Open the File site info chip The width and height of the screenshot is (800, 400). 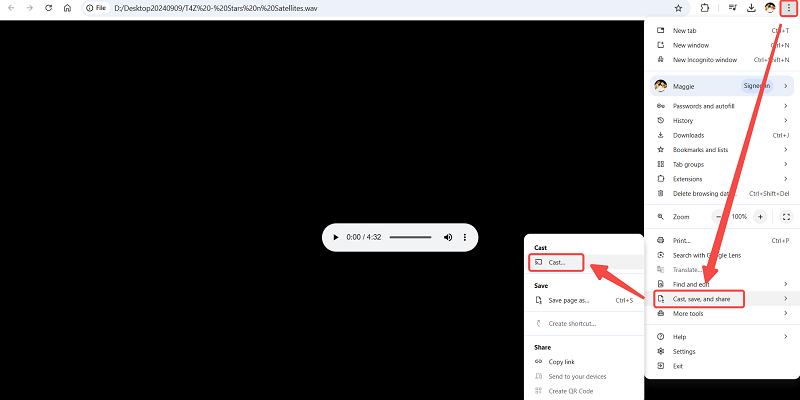point(96,8)
